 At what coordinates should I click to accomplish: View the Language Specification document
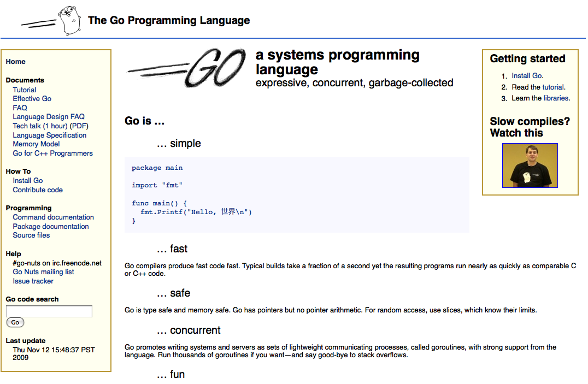(x=50, y=135)
